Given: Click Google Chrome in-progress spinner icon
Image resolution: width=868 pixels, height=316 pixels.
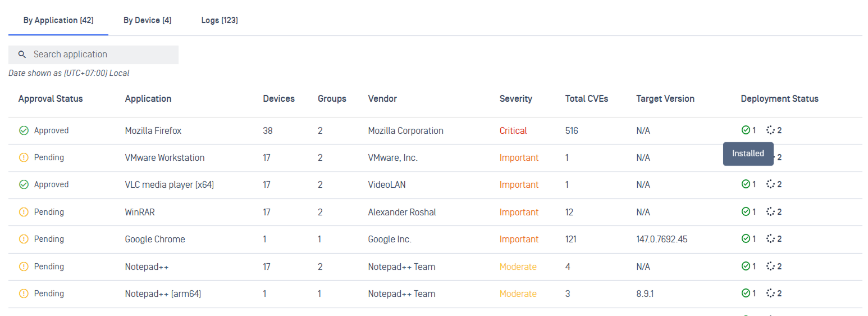Looking at the screenshot, I should pos(770,238).
